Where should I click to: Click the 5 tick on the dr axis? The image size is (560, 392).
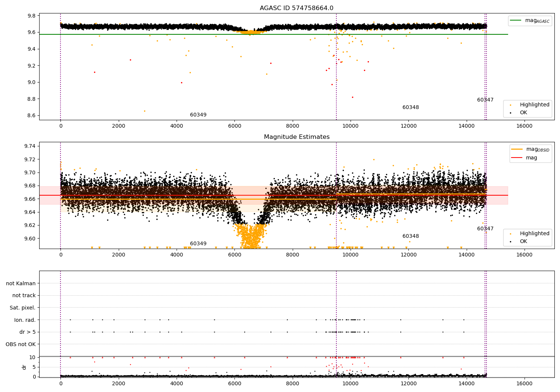pyautogui.click(x=34, y=367)
